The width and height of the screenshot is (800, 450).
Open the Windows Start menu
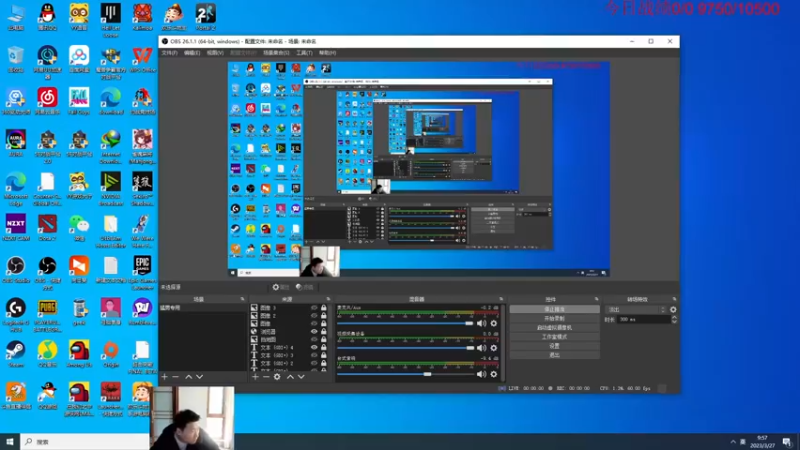[x=10, y=442]
